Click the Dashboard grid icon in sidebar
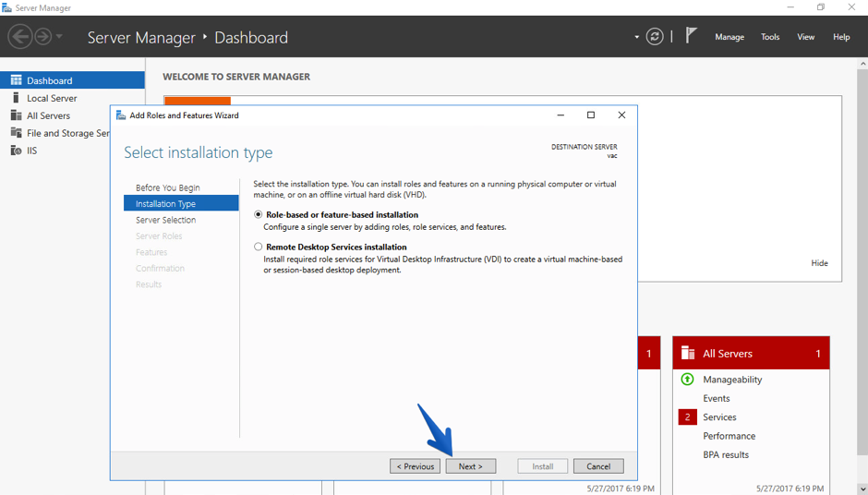Image resolution: width=868 pixels, height=495 pixels. point(16,80)
